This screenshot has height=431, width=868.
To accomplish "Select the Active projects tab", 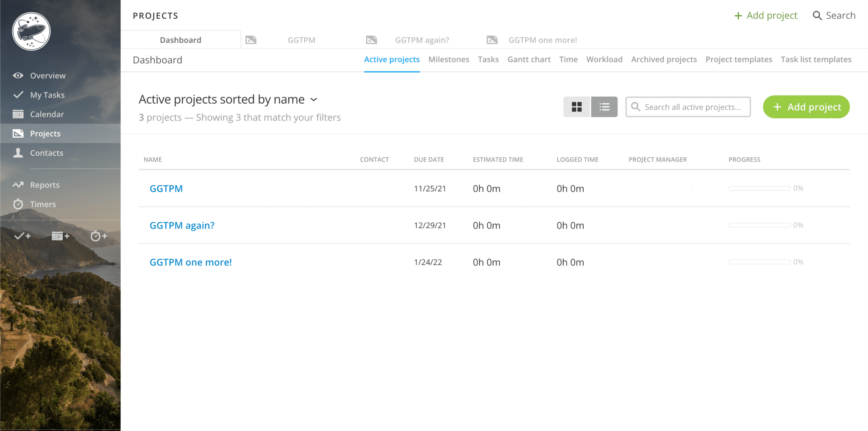I will tap(392, 59).
